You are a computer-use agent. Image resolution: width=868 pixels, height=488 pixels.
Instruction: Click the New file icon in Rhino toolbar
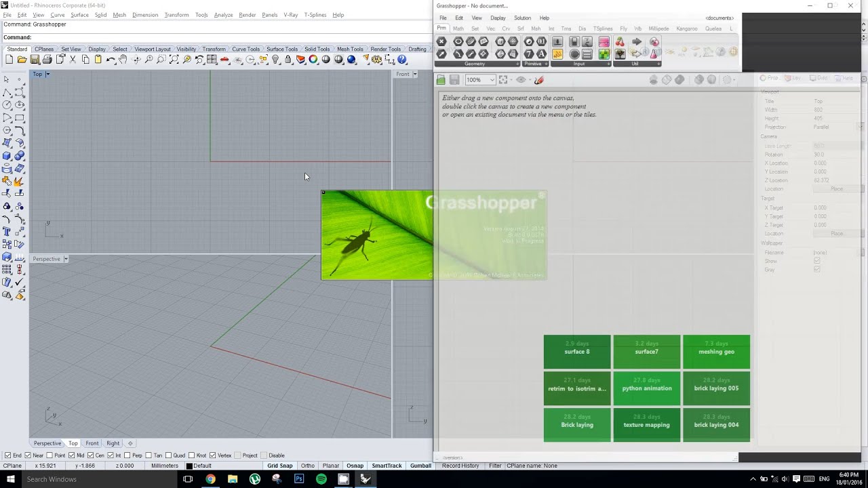9,60
